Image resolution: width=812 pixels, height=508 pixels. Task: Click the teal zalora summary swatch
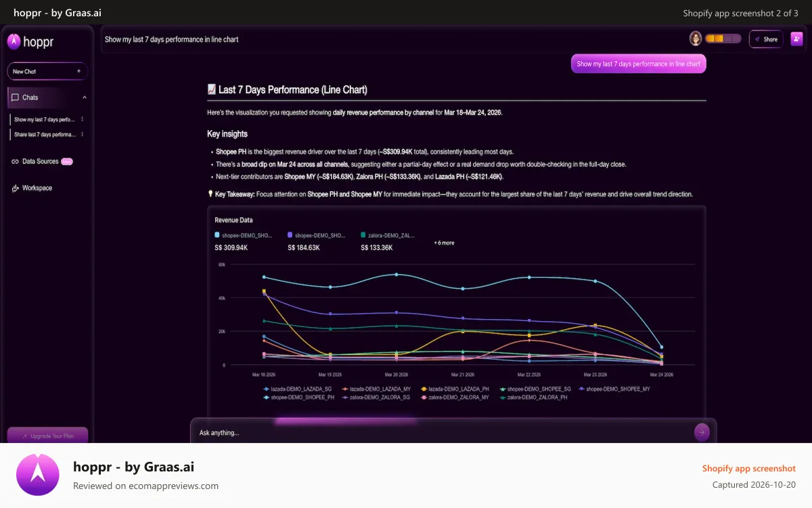(363, 234)
